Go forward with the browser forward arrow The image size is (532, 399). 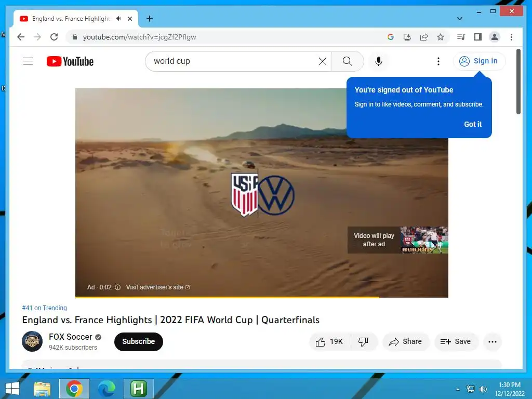[37, 37]
